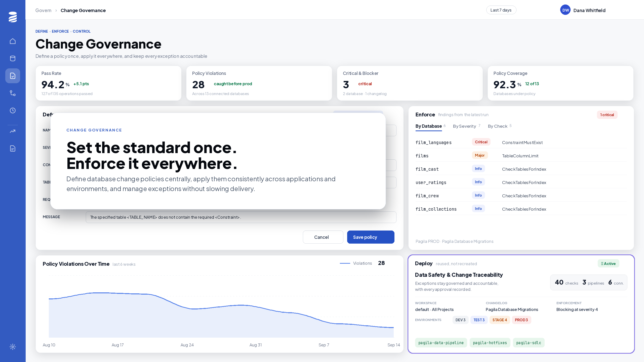Switch to the By Check tab
The height and width of the screenshot is (362, 644).
(x=498, y=126)
